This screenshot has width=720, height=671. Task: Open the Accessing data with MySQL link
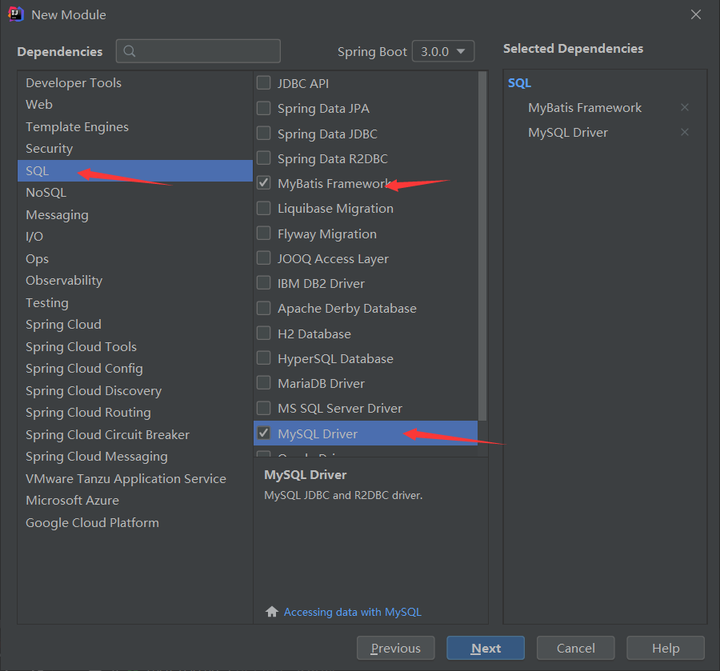352,612
